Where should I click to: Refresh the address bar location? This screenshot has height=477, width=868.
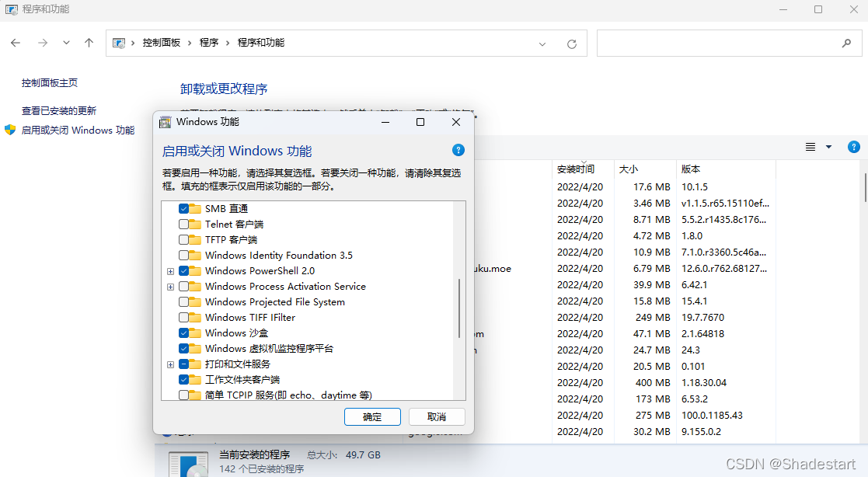(x=572, y=44)
